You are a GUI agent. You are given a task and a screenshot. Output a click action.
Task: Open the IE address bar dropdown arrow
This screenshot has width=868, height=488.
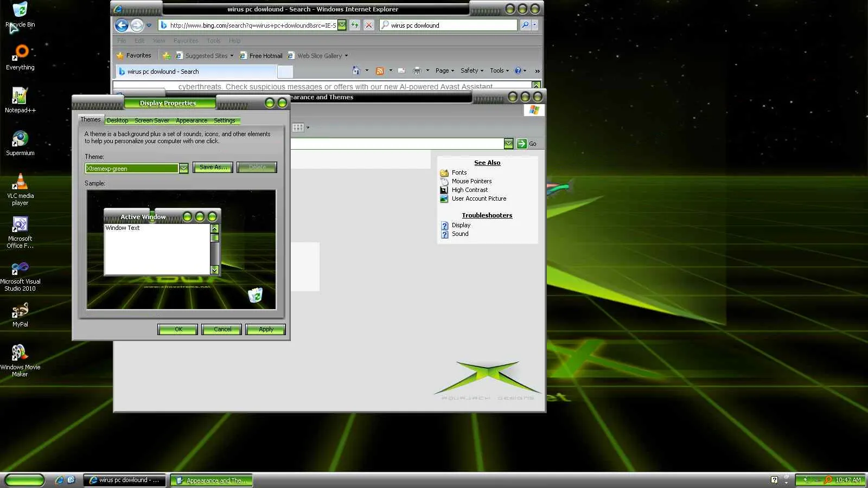pyautogui.click(x=342, y=25)
